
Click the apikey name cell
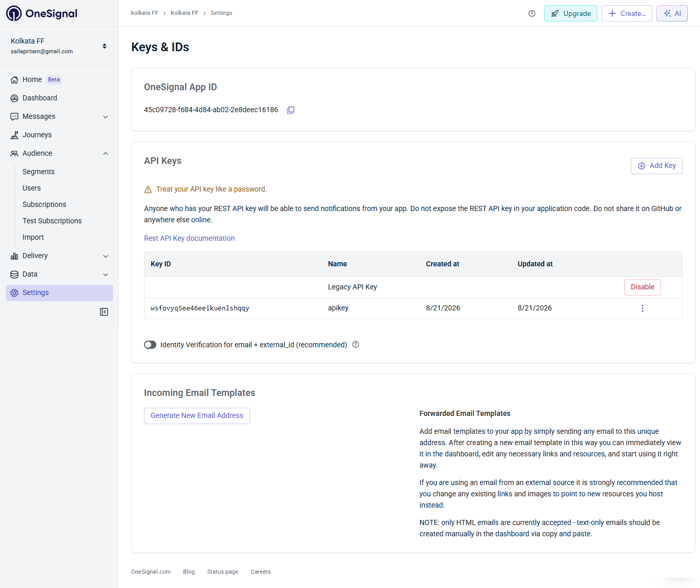point(338,308)
